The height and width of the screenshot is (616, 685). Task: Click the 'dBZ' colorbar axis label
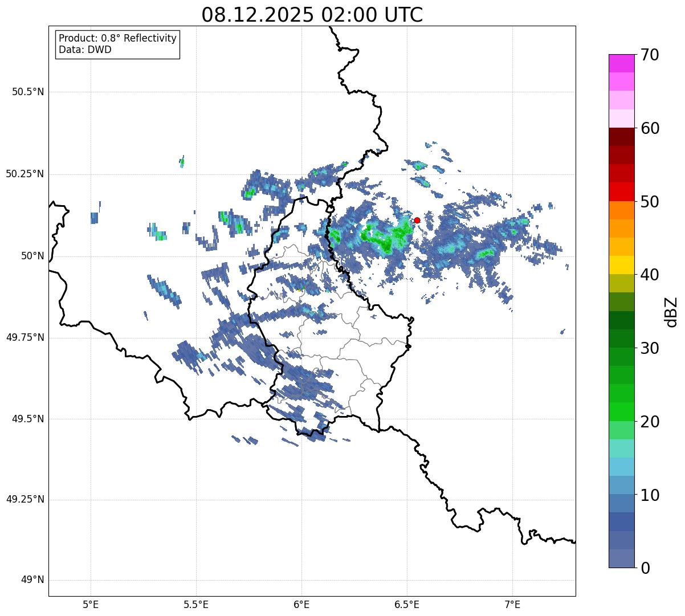click(x=671, y=311)
